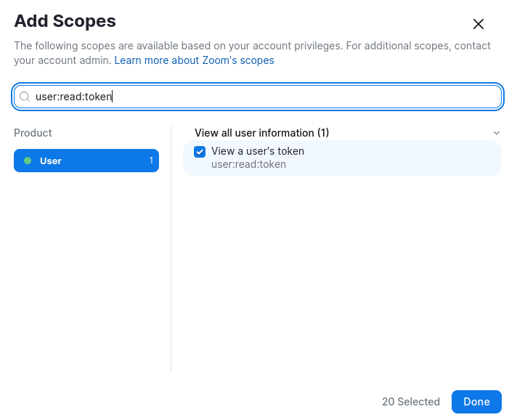Select the User product category
Screen dimensions: 509x420
tap(86, 161)
